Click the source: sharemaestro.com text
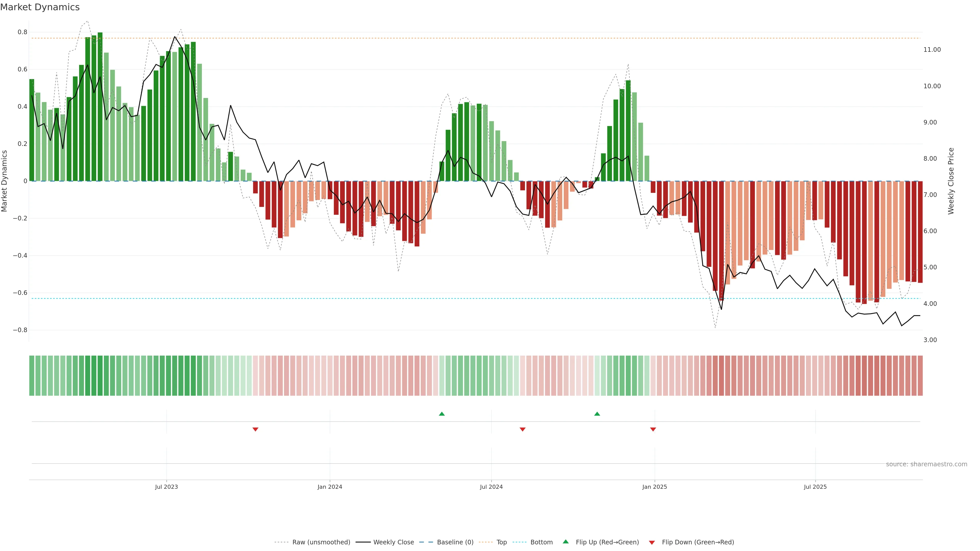Viewport: 980px width, 551px height. pos(926,464)
